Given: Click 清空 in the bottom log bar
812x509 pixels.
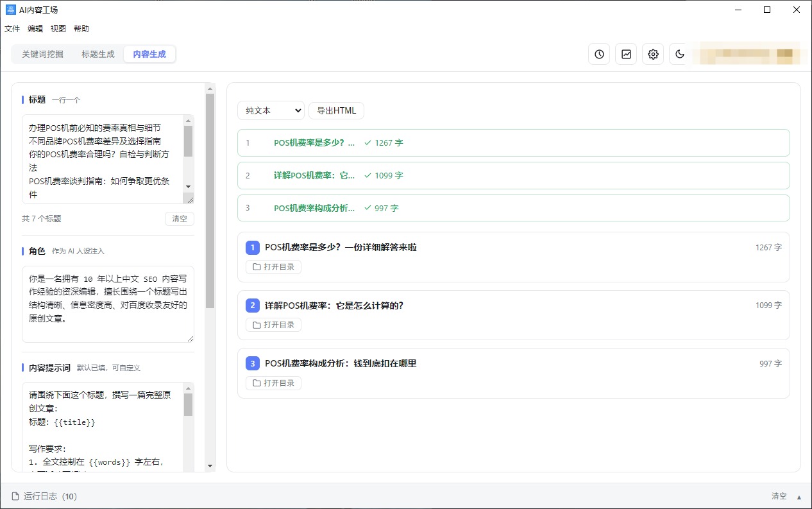Looking at the screenshot, I should (779, 496).
